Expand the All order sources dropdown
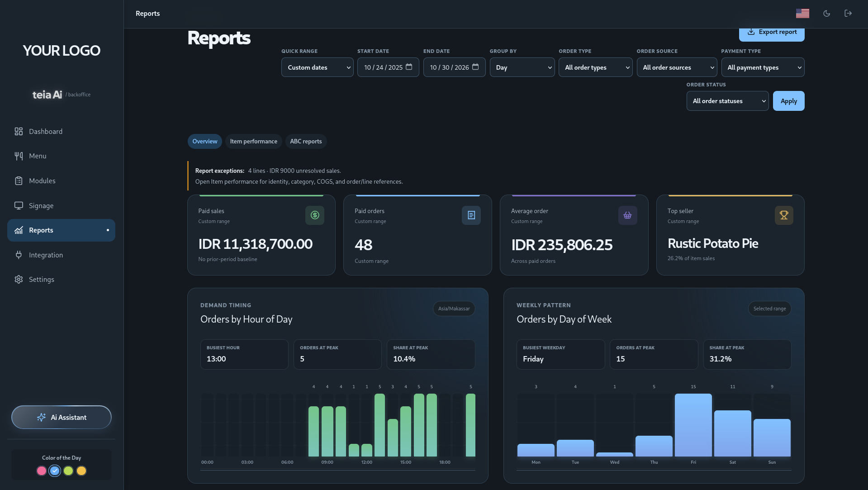Viewport: 868px width, 490px height. click(677, 67)
